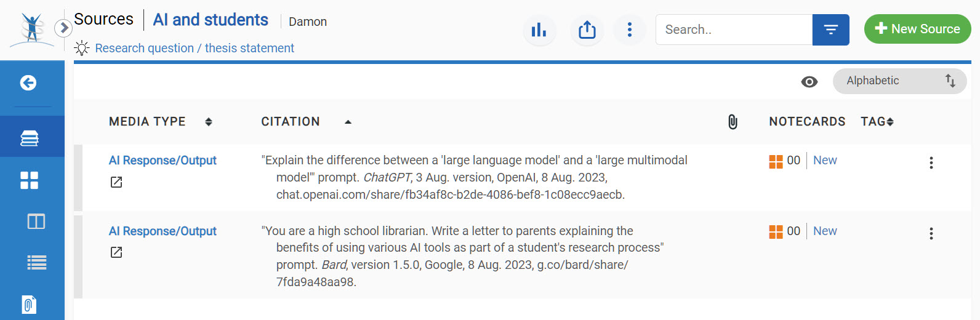Open the list/outline icon in sidebar

(x=36, y=263)
